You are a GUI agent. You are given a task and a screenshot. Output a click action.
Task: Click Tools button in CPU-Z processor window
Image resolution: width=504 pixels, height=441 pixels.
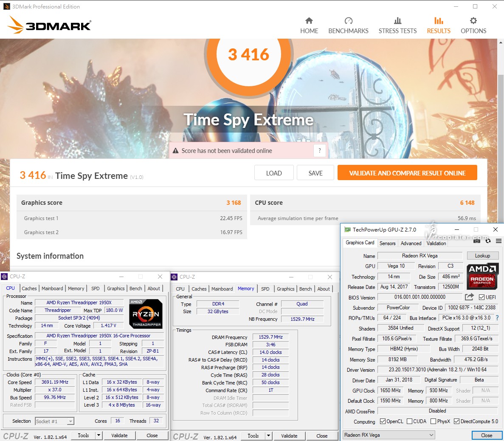coord(83,435)
